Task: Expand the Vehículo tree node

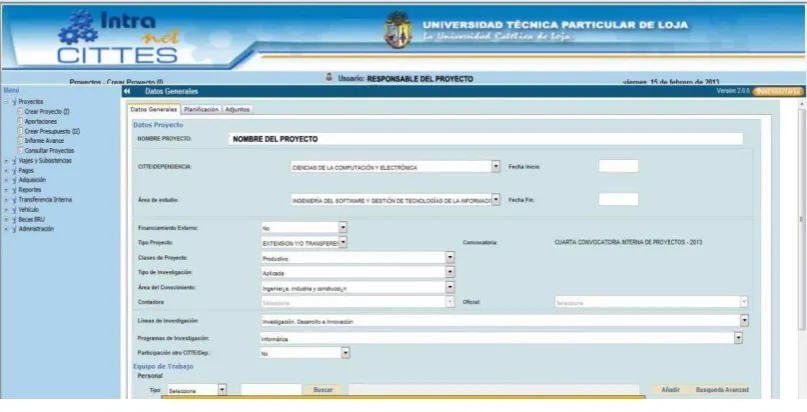Action: click(6, 210)
